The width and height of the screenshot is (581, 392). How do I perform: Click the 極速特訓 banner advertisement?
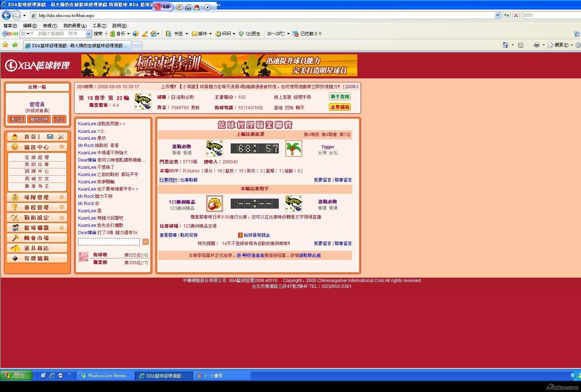tap(219, 65)
